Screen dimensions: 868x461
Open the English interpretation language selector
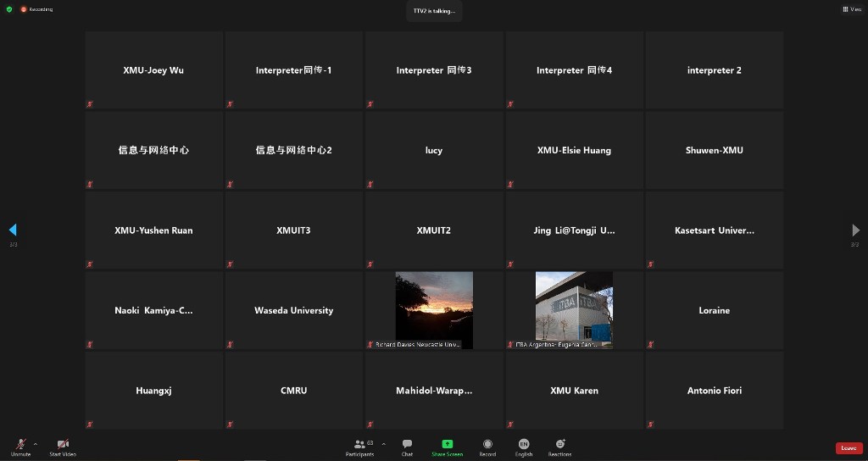[524, 445]
